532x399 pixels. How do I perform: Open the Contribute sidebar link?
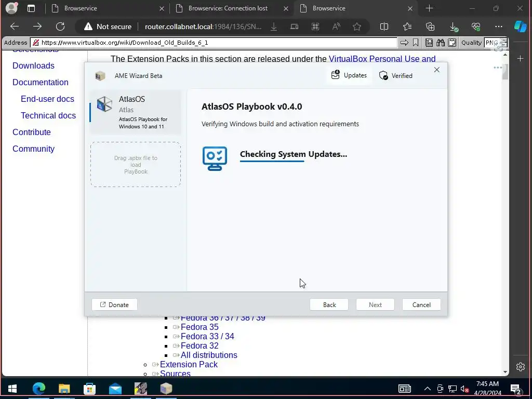[x=32, y=132]
